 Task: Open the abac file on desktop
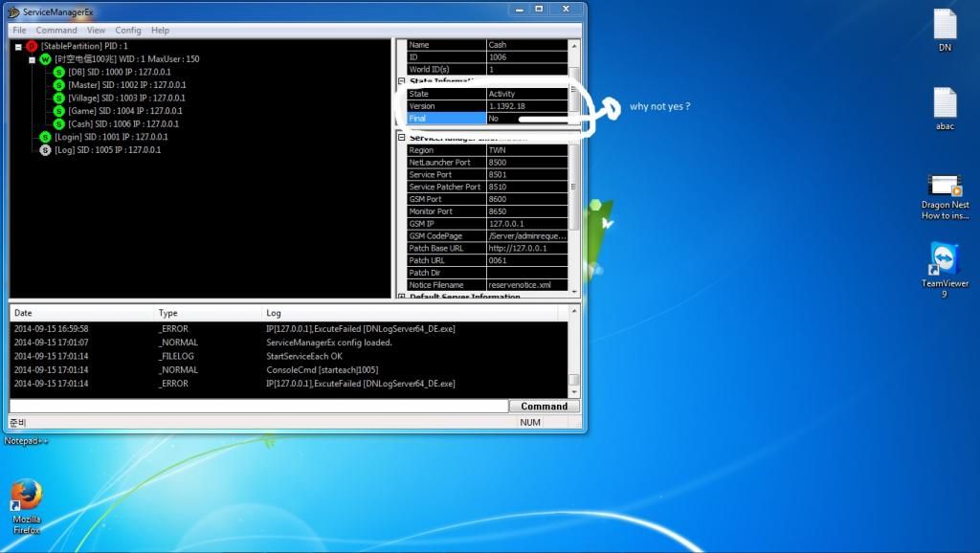[945, 103]
